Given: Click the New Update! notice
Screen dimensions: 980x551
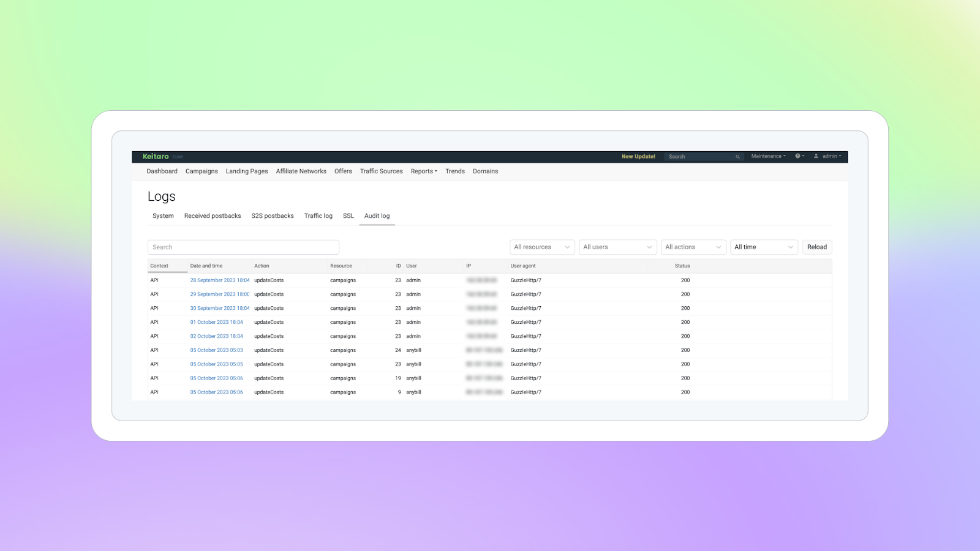Looking at the screenshot, I should (x=638, y=157).
